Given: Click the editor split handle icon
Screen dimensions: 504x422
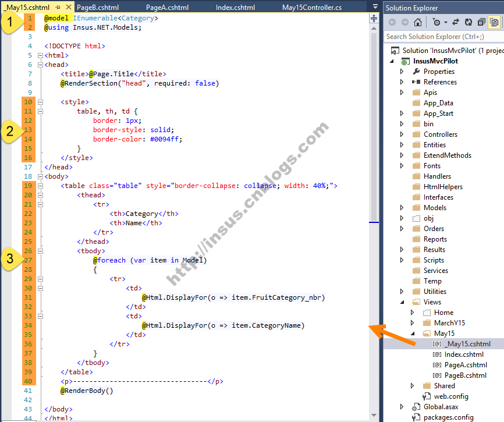Looking at the screenshot, I should tap(374, 18).
